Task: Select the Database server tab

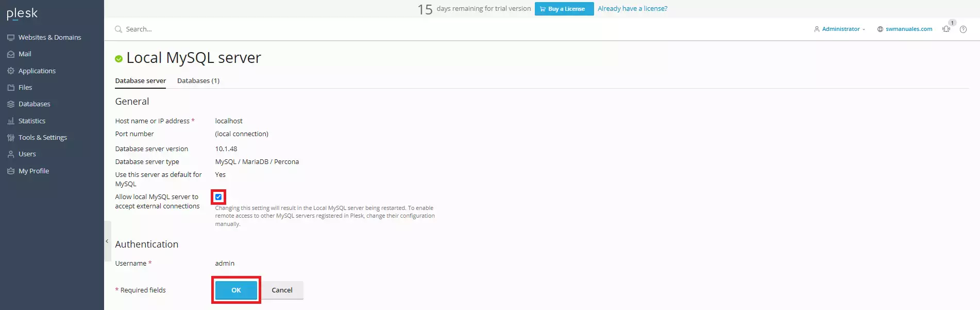Action: (x=140, y=81)
